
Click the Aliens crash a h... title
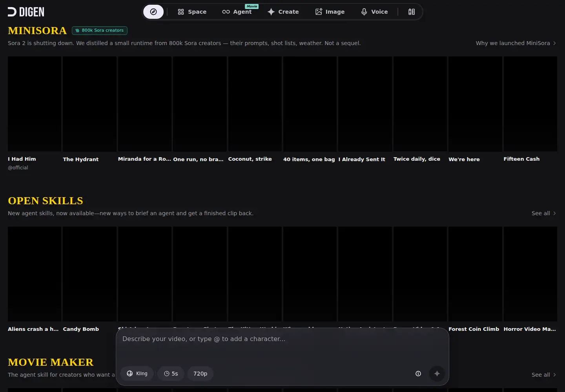tap(33, 329)
